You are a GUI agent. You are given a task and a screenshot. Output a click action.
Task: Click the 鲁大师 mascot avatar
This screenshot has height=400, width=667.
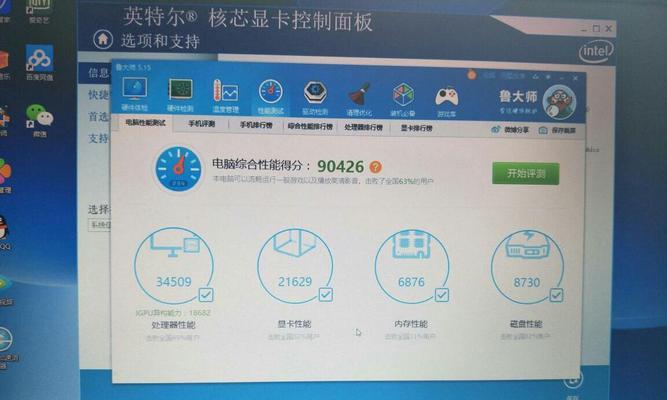[559, 103]
